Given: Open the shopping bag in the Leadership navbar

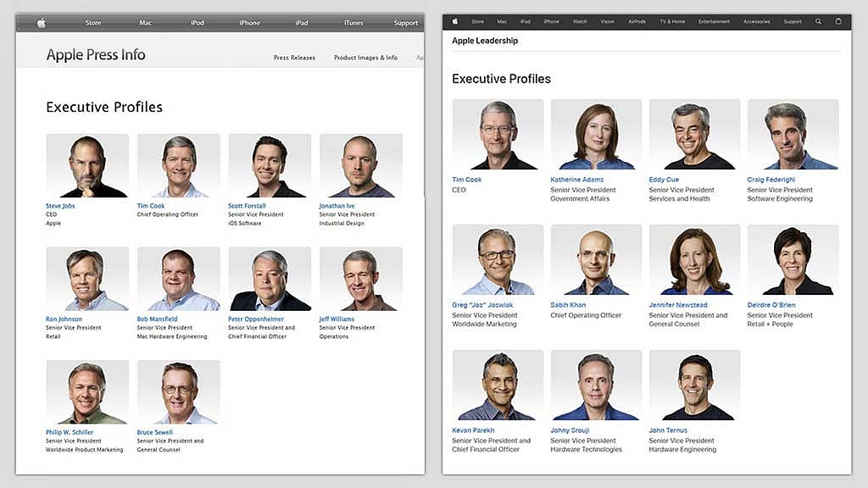Looking at the screenshot, I should [838, 21].
